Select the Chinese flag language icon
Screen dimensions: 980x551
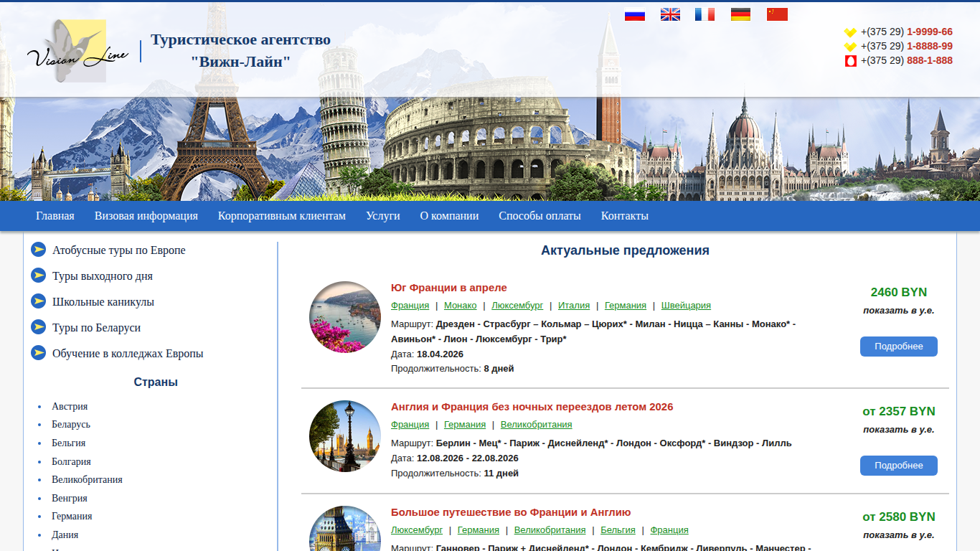777,14
